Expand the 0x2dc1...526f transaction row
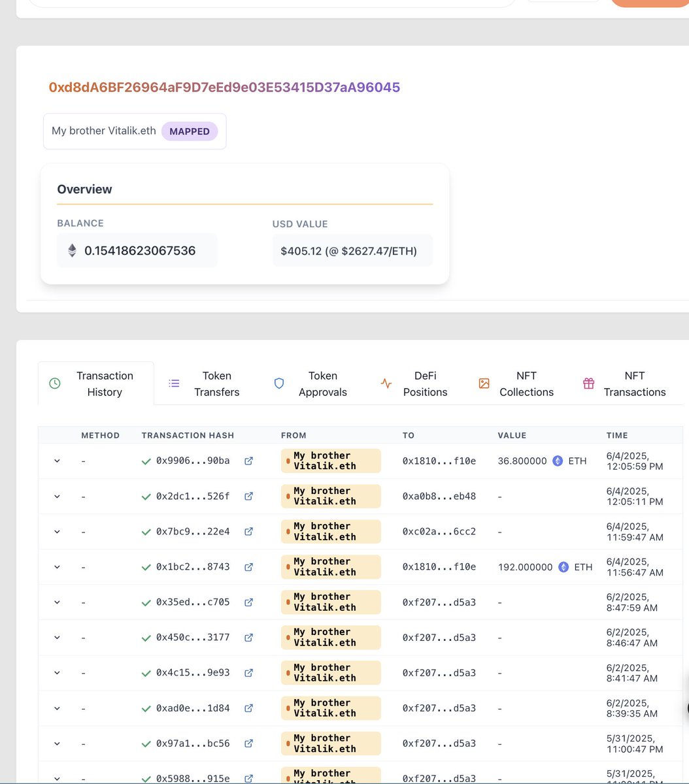The height and width of the screenshot is (784, 689). [x=57, y=497]
